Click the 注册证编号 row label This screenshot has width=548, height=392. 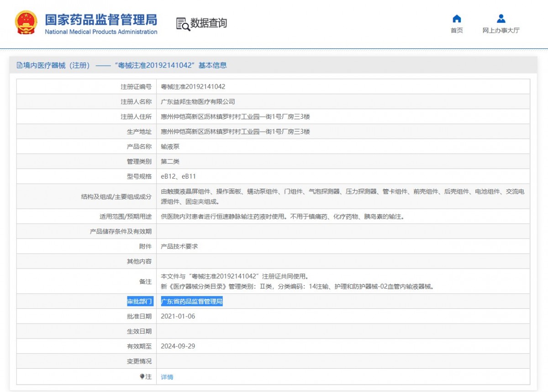(x=136, y=87)
